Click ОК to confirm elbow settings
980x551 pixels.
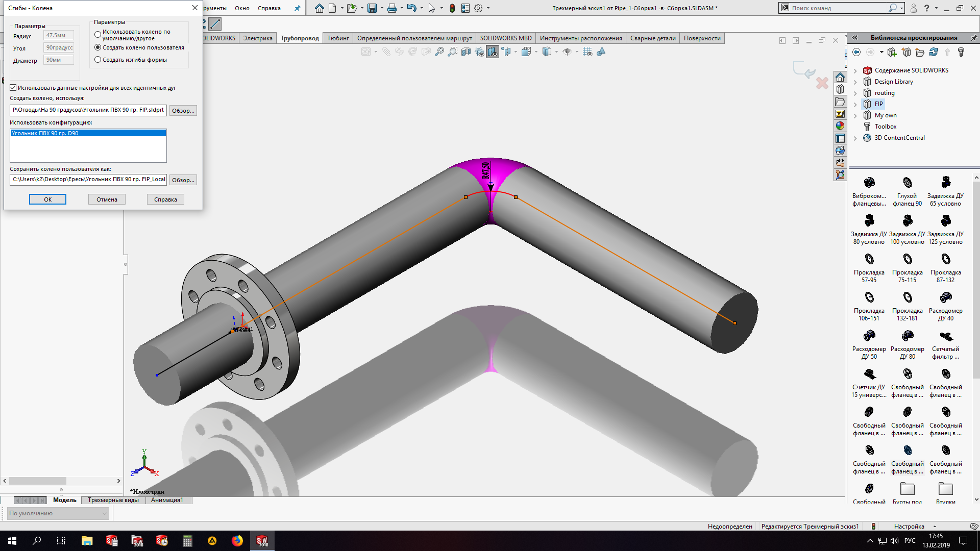48,198
